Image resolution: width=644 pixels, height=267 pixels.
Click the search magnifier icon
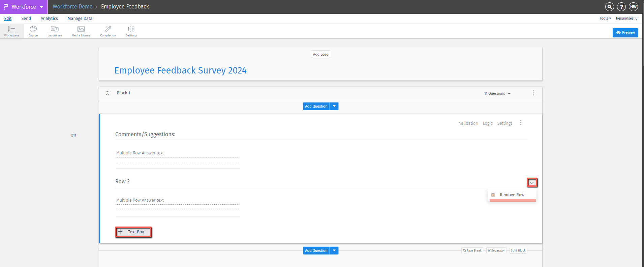(609, 7)
